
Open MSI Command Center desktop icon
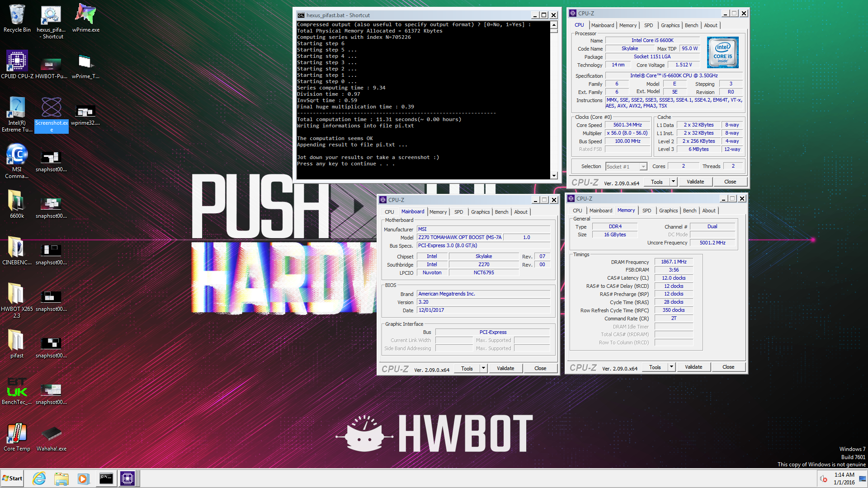pos(17,161)
